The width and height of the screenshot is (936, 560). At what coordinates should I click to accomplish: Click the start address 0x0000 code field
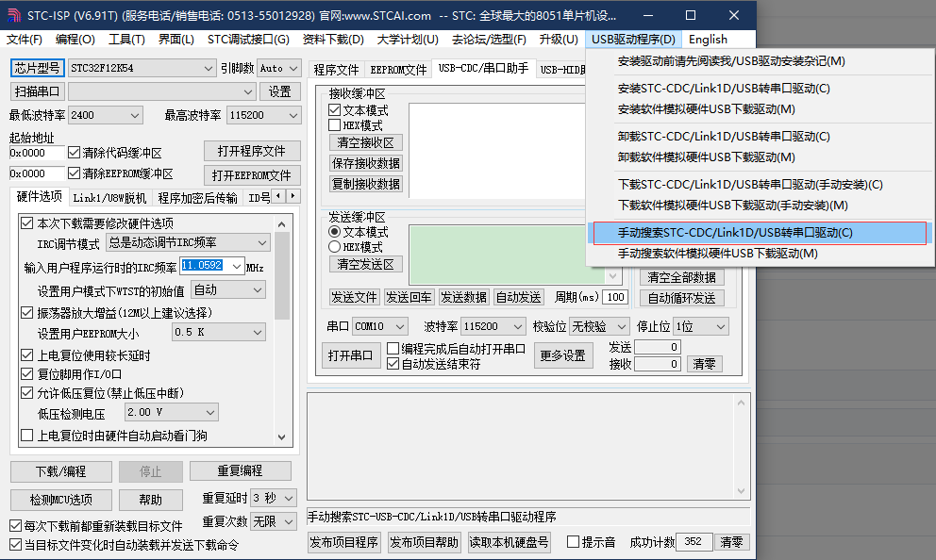click(x=37, y=153)
